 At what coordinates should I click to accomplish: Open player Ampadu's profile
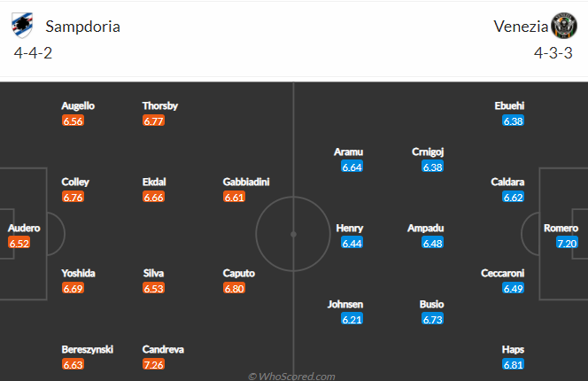426,229
